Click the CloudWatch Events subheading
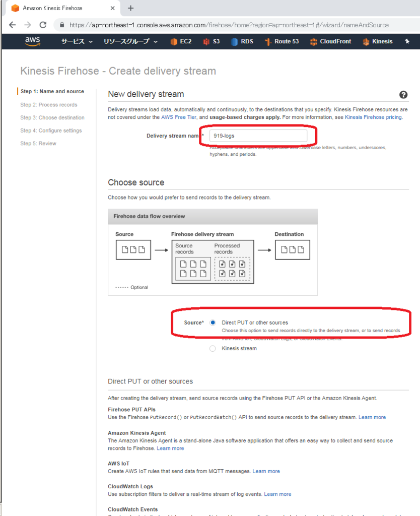This screenshot has width=420, height=516. (x=132, y=509)
